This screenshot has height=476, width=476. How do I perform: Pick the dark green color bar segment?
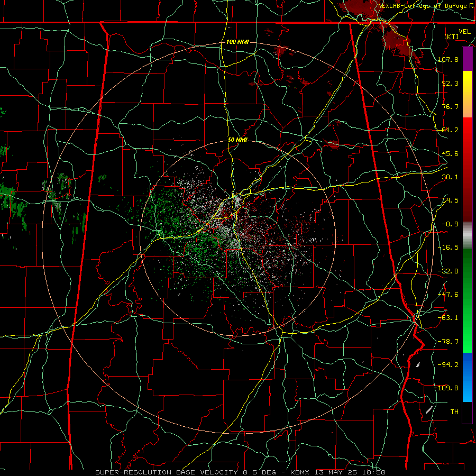[467, 273]
